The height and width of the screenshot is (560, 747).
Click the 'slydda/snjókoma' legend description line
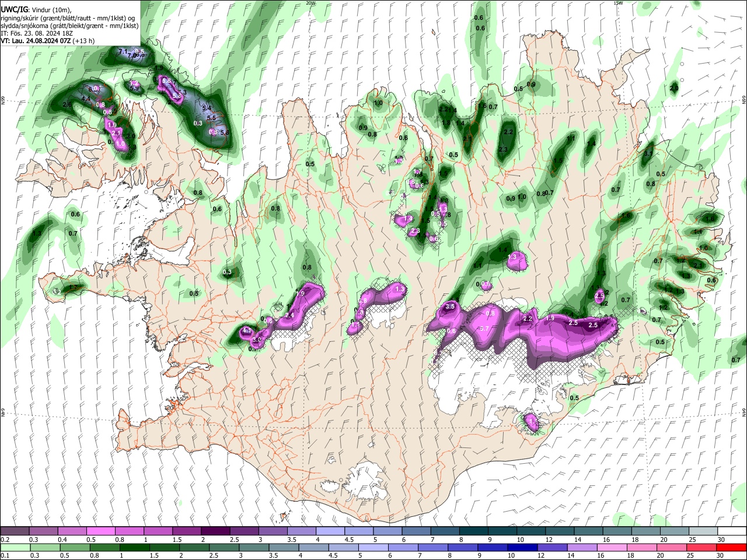[69, 26]
